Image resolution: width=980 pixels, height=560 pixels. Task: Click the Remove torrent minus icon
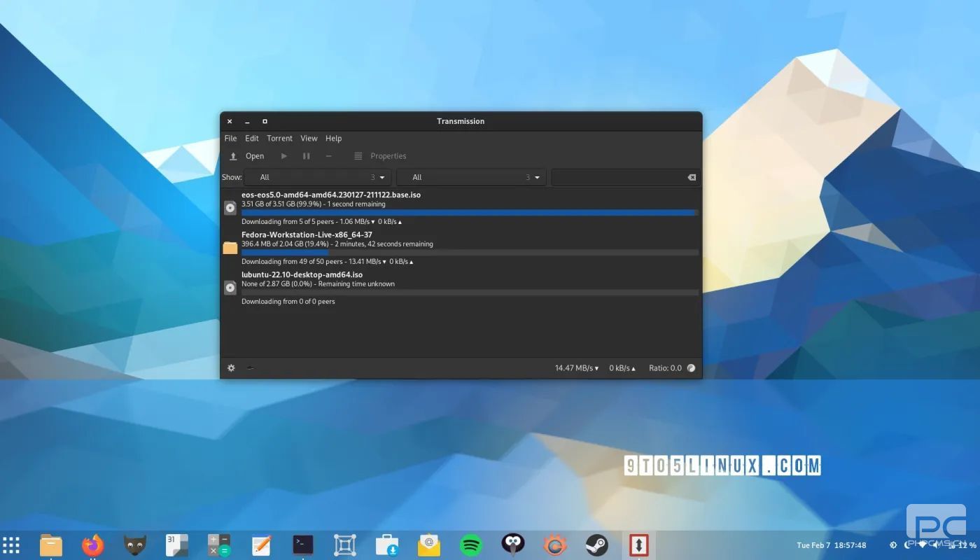(329, 156)
